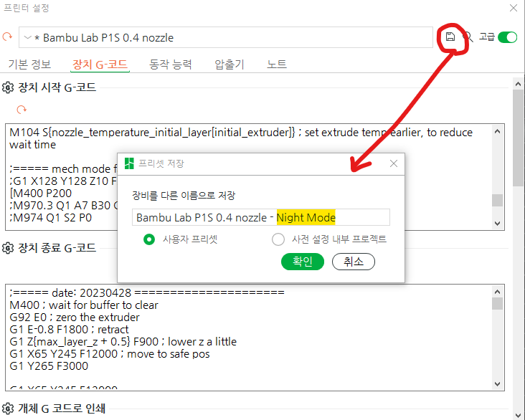
Task: Switch to the 장치 G-코드 tab
Action: 100,65
